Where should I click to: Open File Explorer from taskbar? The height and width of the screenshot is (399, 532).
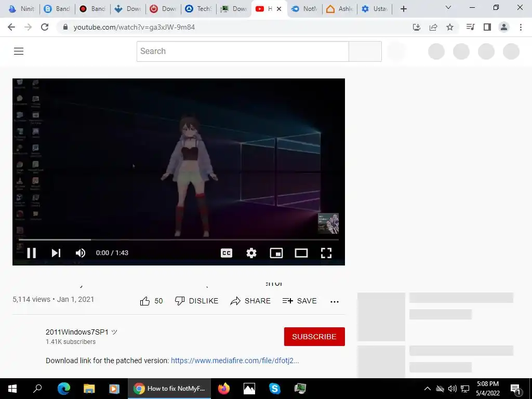(89, 389)
